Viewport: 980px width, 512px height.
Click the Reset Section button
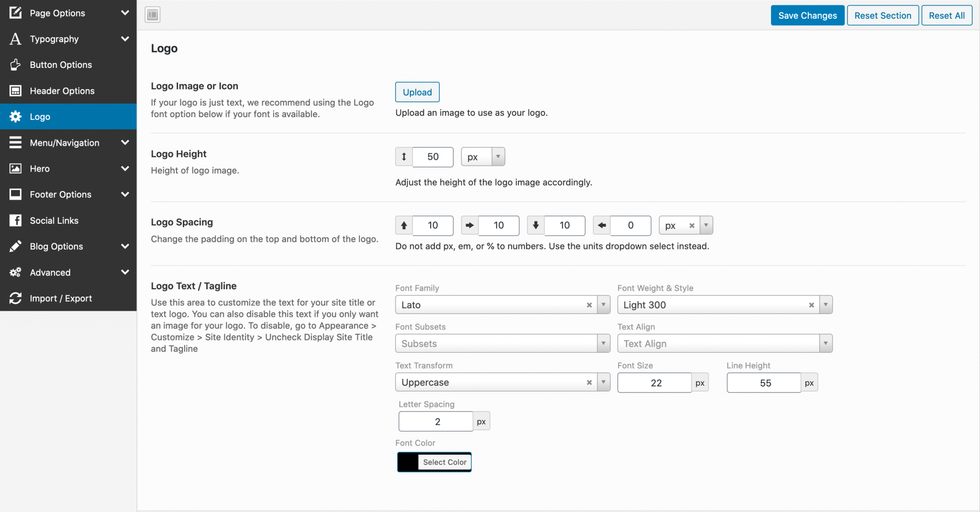coord(882,15)
